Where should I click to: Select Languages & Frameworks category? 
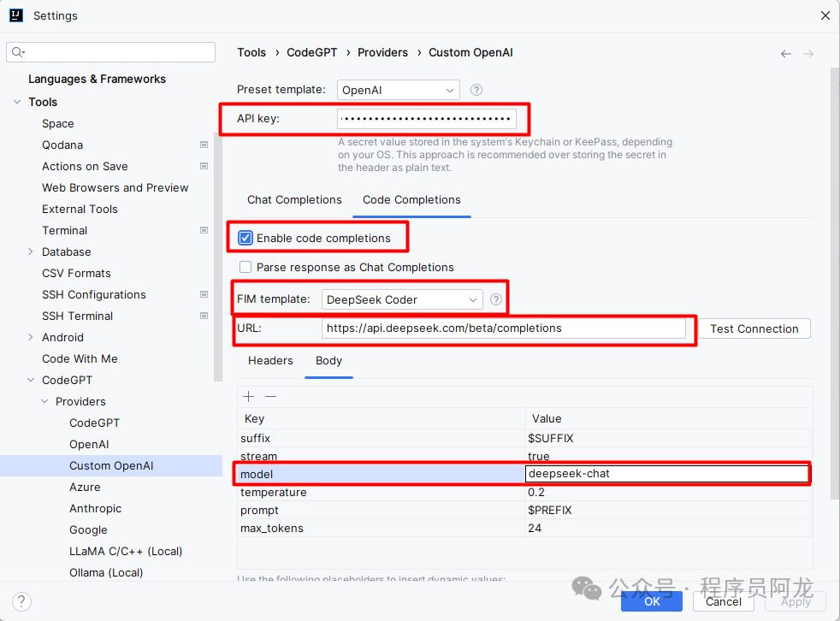[x=97, y=79]
